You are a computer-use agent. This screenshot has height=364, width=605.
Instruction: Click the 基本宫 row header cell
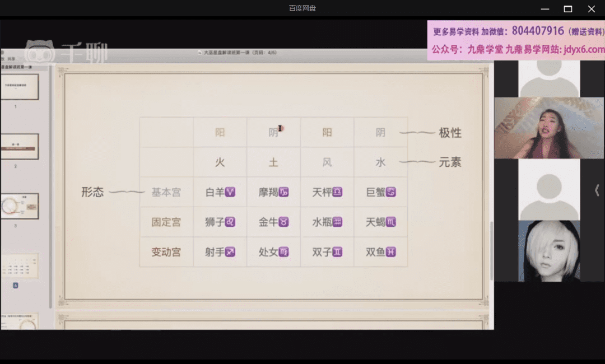(166, 192)
